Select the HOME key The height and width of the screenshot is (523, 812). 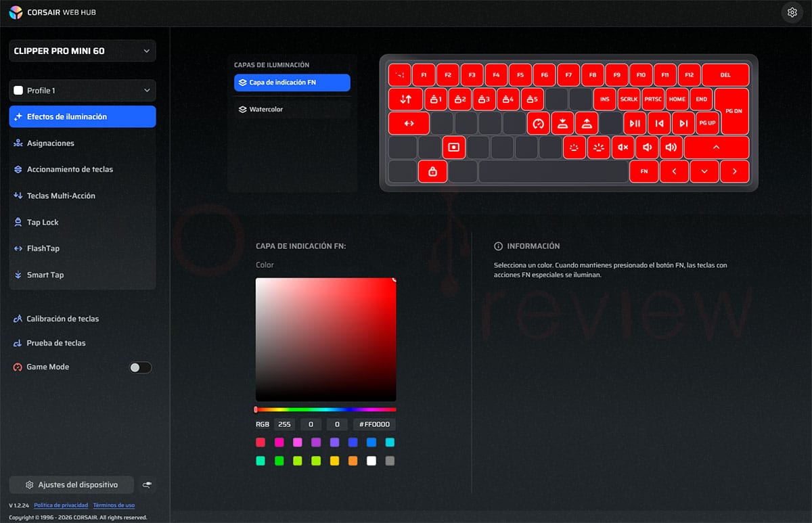[677, 99]
